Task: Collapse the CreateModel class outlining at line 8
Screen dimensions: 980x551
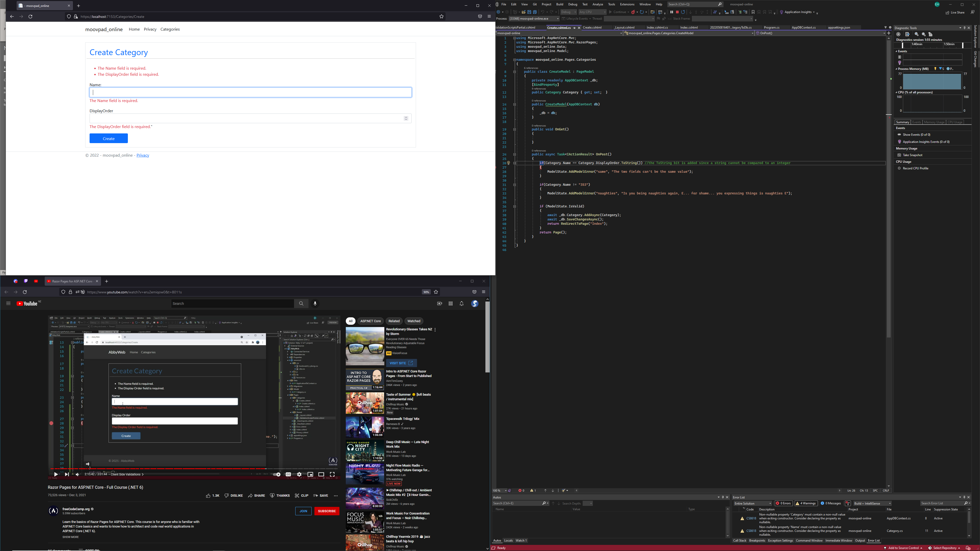Action: (x=514, y=71)
